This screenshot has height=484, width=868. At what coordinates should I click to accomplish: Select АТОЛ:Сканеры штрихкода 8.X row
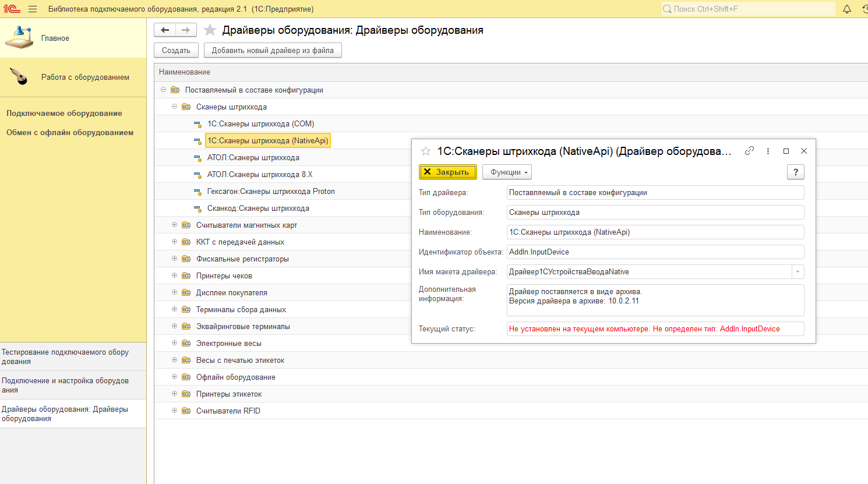coord(260,174)
